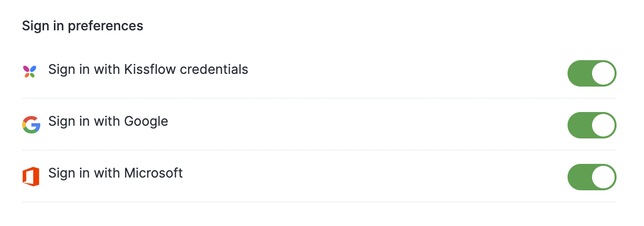Turn off the Sign in with Google switch
This screenshot has height=226, width=644.
592,125
